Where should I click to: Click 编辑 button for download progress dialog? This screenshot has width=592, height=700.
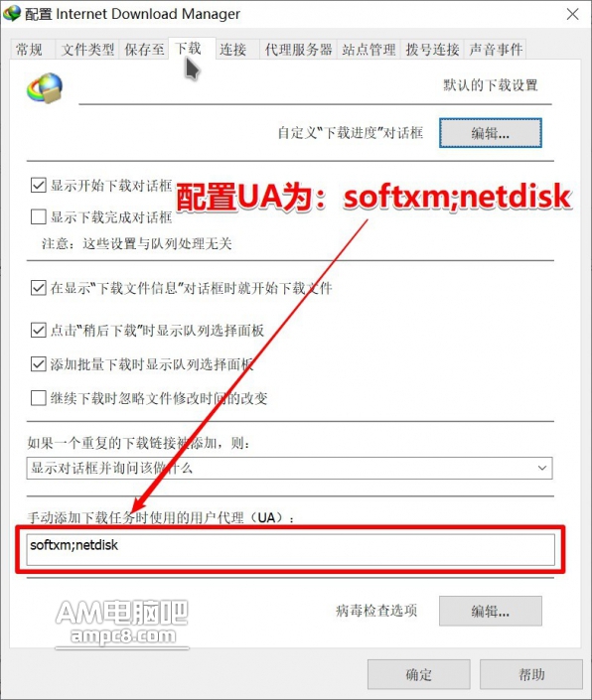point(491,133)
